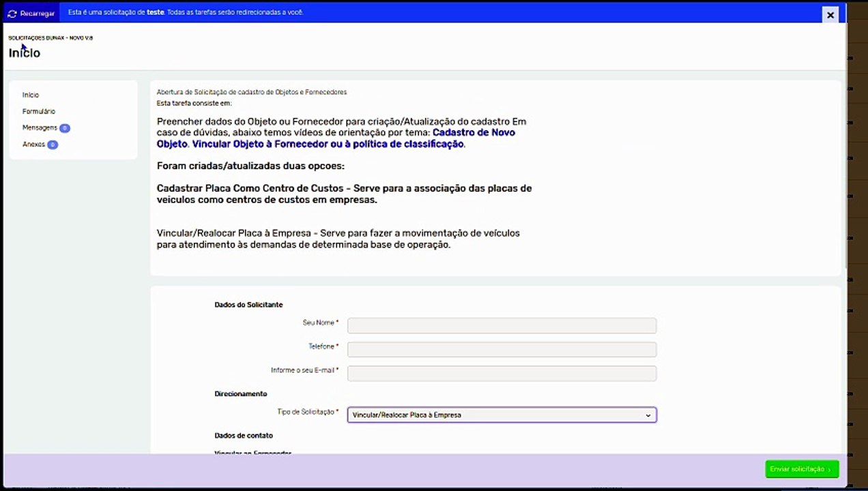Click the arrow icon on Enviar solicitação
This screenshot has height=491, width=868.
coord(829,469)
